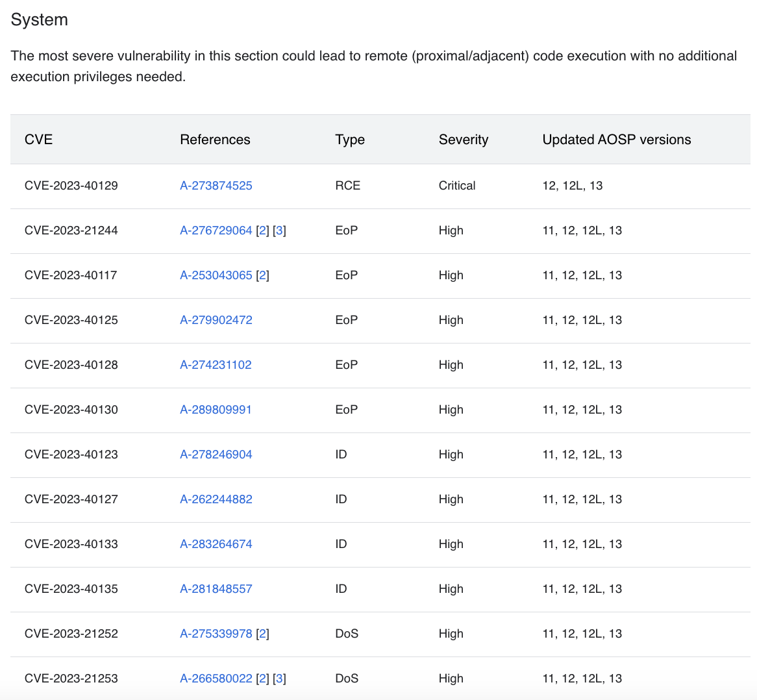Select CVE-2023-21253 cell
This screenshot has width=757, height=700.
71,679
